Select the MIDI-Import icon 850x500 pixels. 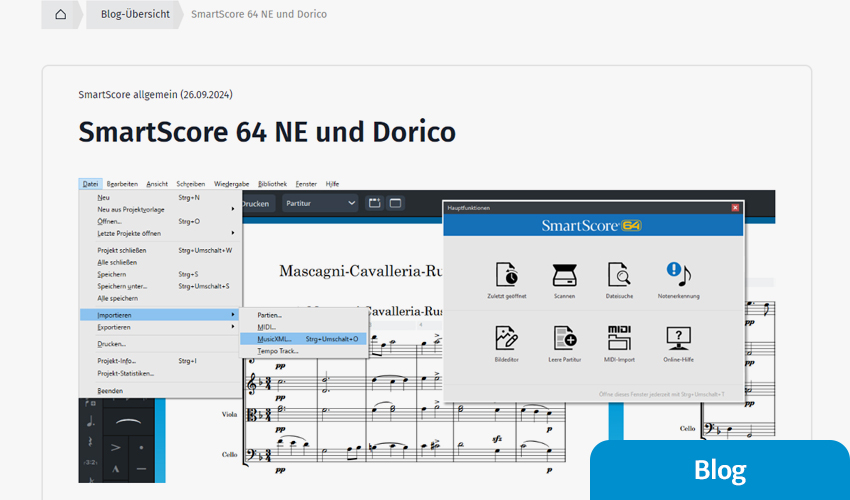point(619,338)
